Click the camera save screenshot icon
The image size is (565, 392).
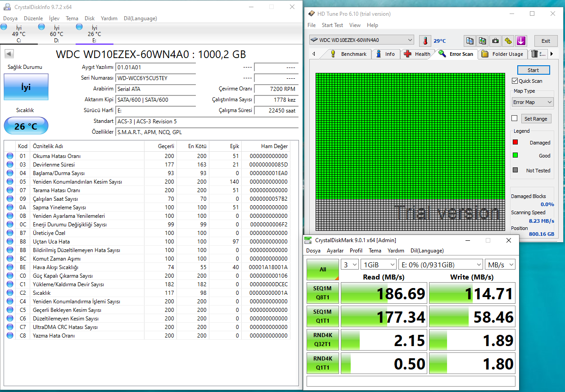pos(495,41)
